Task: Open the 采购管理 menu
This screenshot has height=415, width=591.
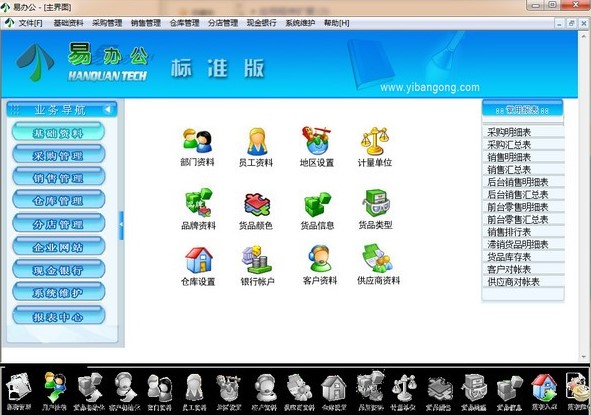Action: 107,23
